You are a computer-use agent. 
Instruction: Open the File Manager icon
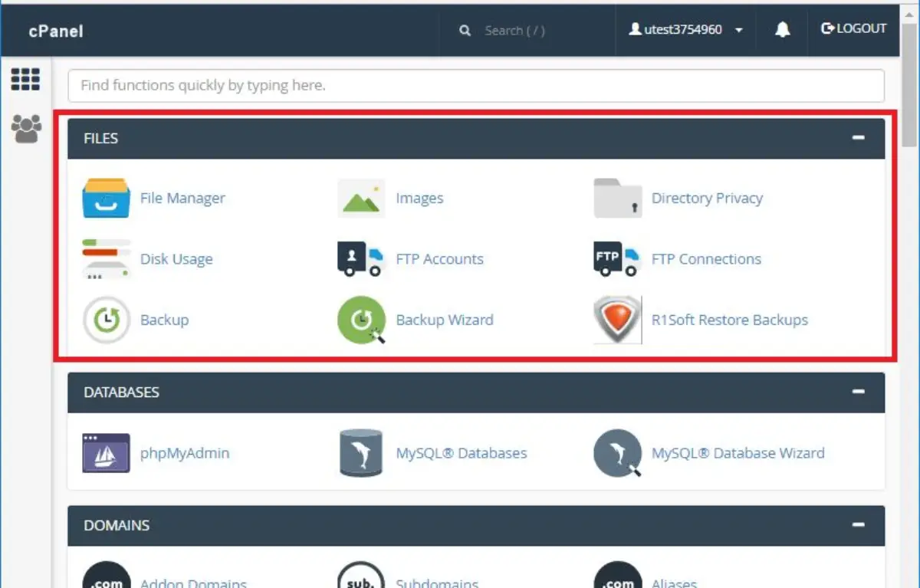tap(106, 198)
